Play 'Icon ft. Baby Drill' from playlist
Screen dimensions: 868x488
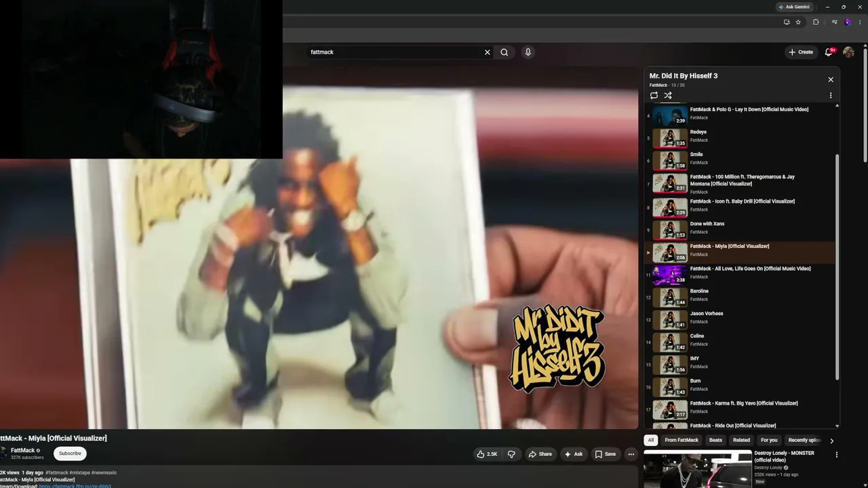741,207
